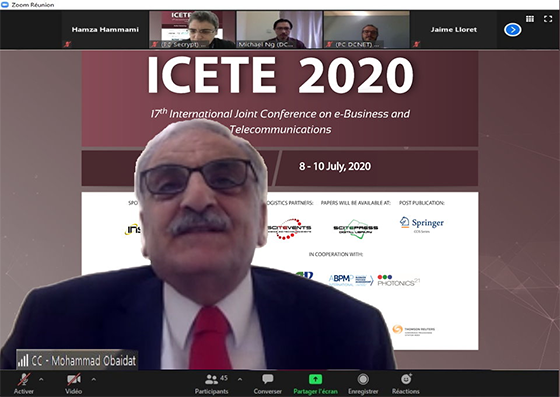Click the Zoom Réunion title bar icon
The width and height of the screenshot is (560, 397).
[x=5, y=5]
